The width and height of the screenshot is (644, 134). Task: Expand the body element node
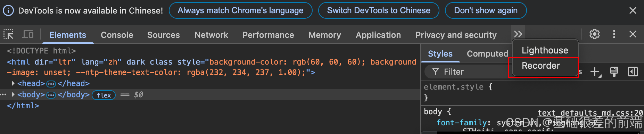click(13, 94)
